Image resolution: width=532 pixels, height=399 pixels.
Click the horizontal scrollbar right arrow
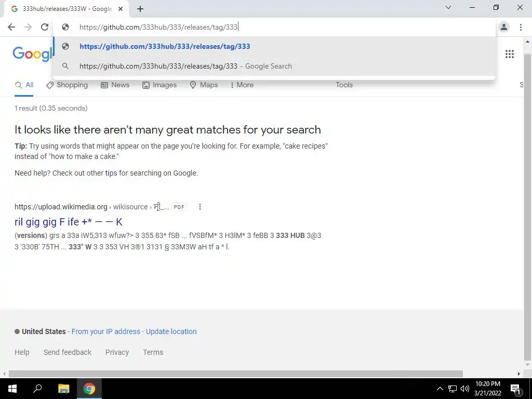[x=519, y=374]
